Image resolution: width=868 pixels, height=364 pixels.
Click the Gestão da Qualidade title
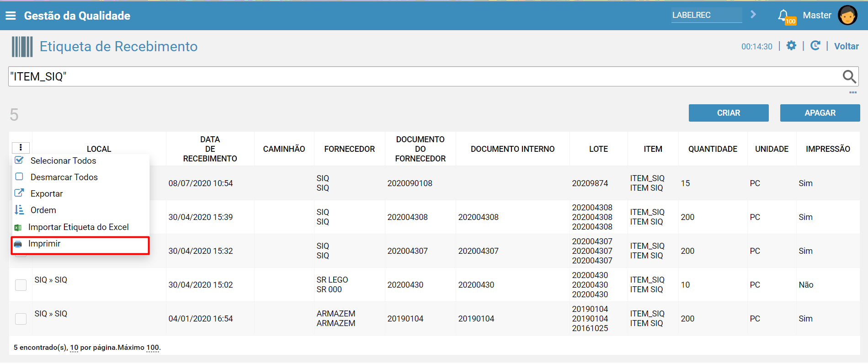(x=77, y=16)
